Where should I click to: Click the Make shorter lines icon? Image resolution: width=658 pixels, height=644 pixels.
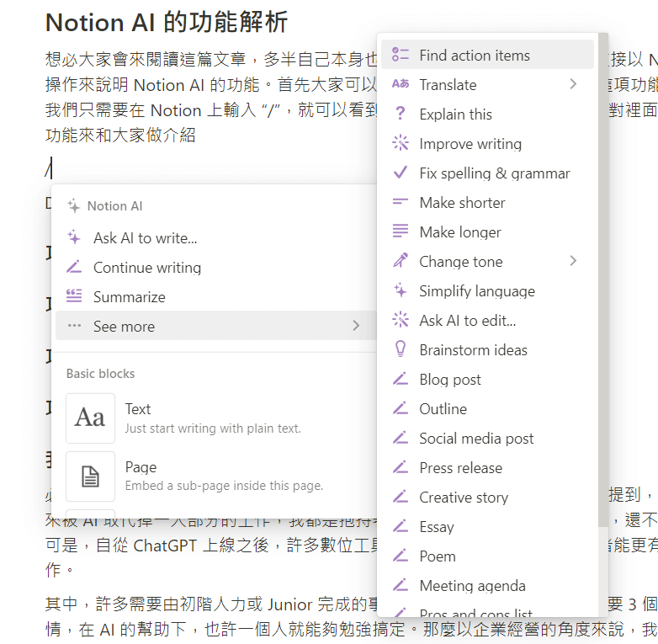coord(401,202)
